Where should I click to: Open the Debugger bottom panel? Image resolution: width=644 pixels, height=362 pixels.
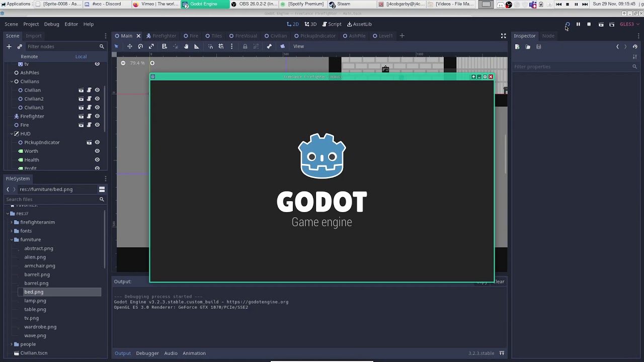click(x=147, y=353)
